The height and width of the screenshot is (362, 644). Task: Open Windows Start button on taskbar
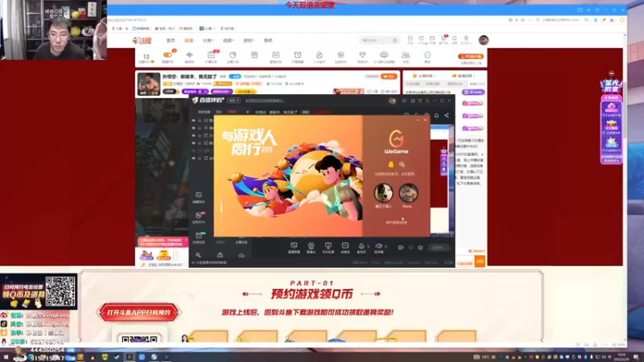click(6, 357)
